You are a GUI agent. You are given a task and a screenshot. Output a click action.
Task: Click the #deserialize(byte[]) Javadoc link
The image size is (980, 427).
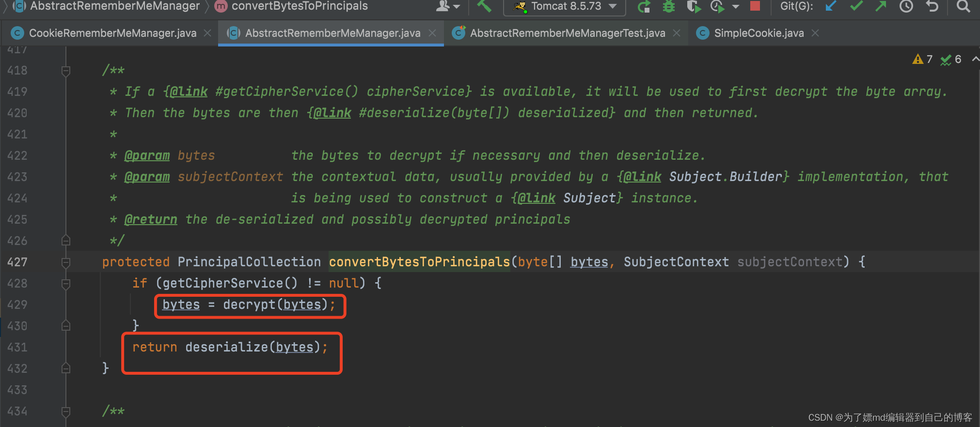coord(434,113)
